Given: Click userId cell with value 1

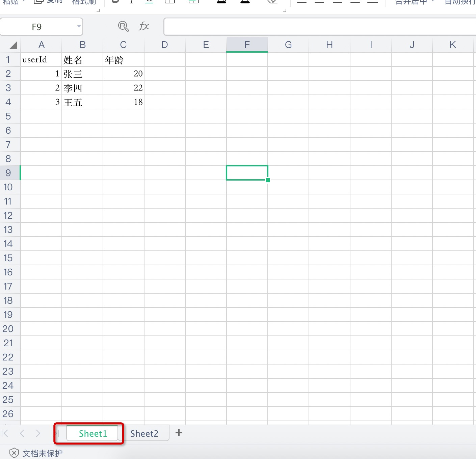Looking at the screenshot, I should point(41,74).
